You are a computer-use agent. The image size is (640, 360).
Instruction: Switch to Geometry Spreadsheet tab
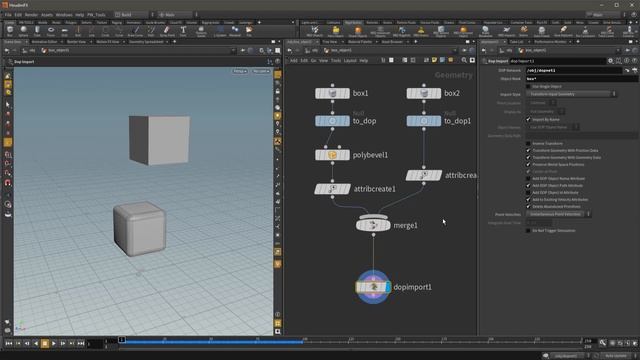pyautogui.click(x=146, y=42)
